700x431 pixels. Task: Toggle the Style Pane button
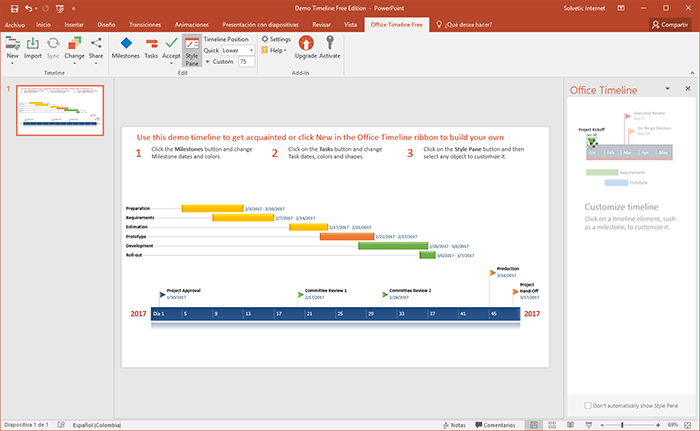[192, 51]
